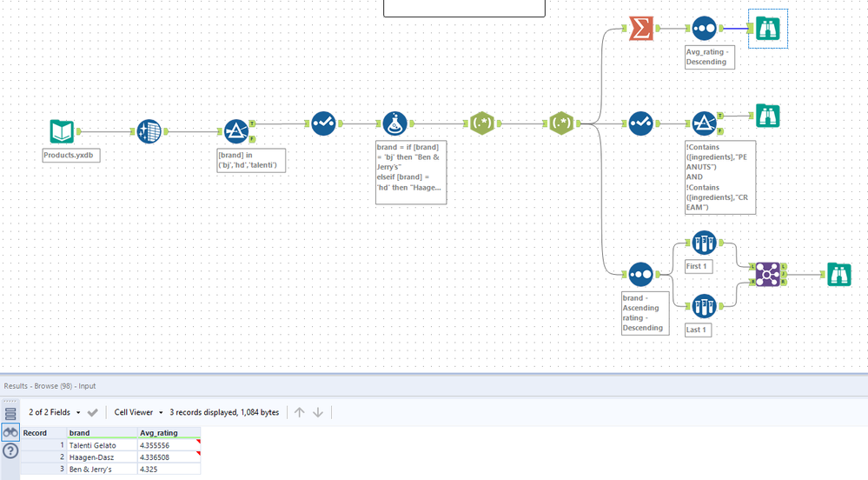This screenshot has width=868, height=480.
Task: Click the Avg_rating column header
Action: [169, 433]
